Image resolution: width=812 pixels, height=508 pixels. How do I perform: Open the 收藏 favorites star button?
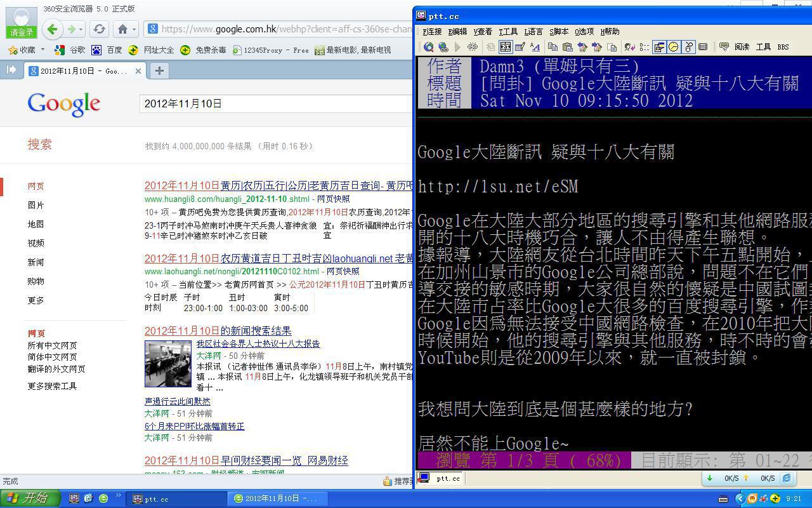tap(22, 50)
